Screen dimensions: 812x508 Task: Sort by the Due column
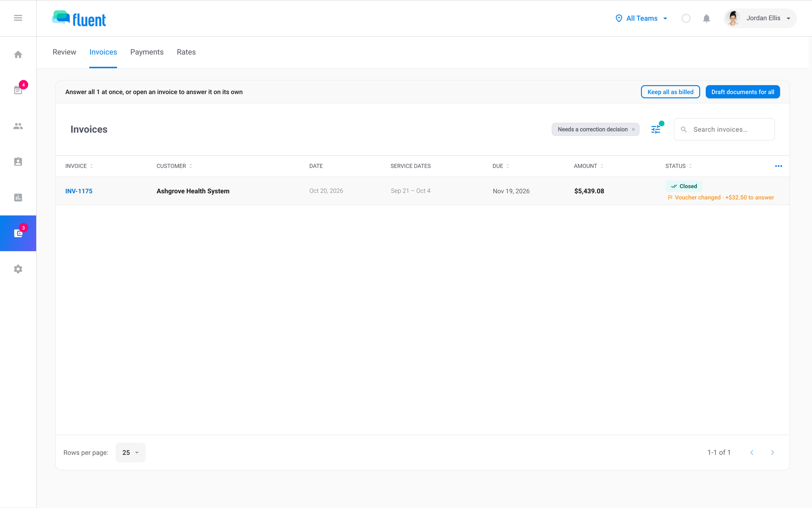(501, 166)
